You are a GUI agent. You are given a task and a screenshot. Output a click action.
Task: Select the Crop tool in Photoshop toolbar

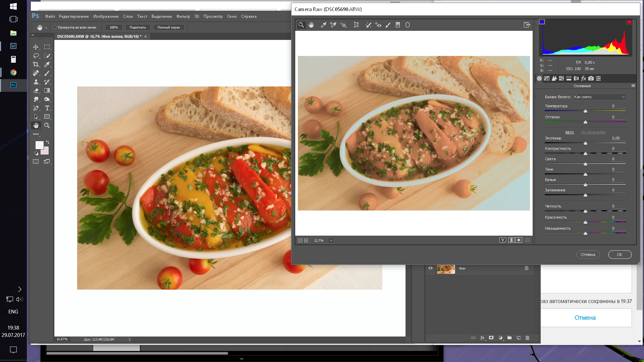tap(36, 64)
